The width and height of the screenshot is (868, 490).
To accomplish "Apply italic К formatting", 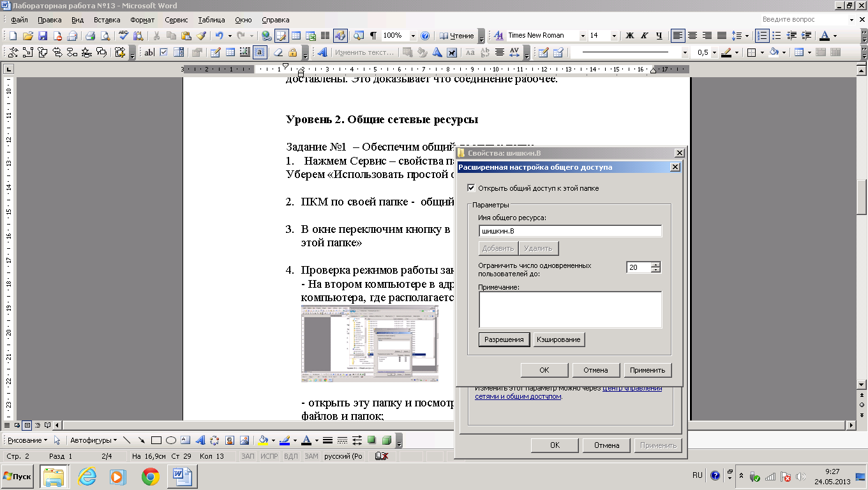I will click(644, 36).
